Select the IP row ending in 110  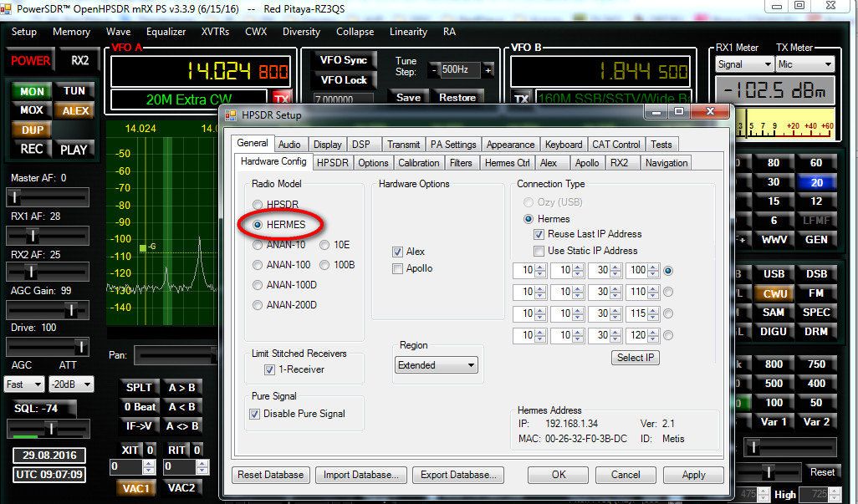tap(668, 292)
